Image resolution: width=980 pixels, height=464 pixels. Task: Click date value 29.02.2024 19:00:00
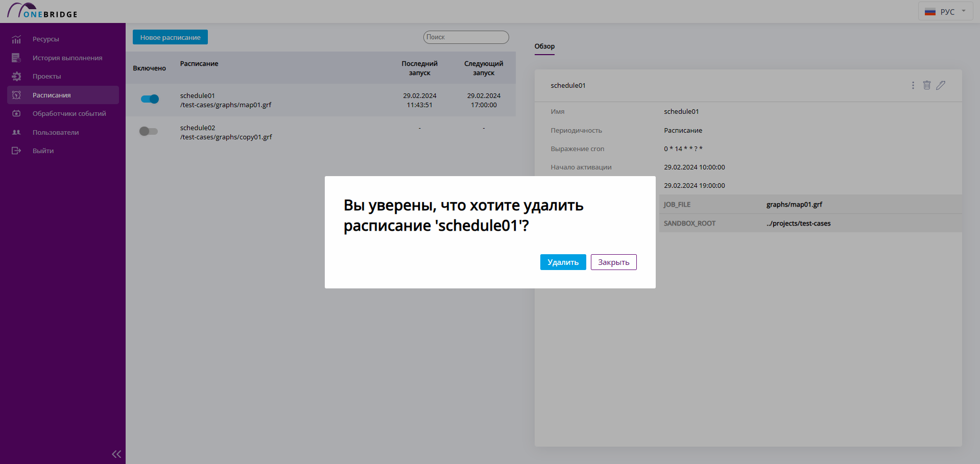tap(695, 185)
